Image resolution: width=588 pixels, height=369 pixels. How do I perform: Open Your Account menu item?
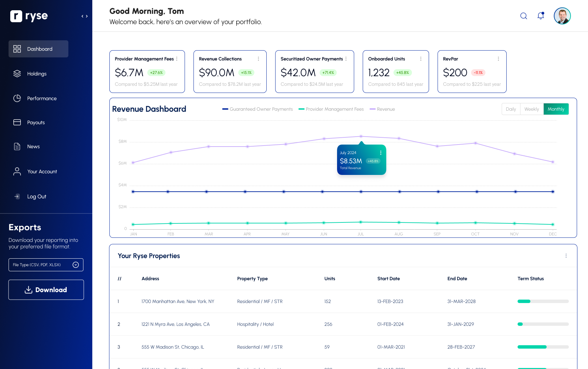point(42,172)
